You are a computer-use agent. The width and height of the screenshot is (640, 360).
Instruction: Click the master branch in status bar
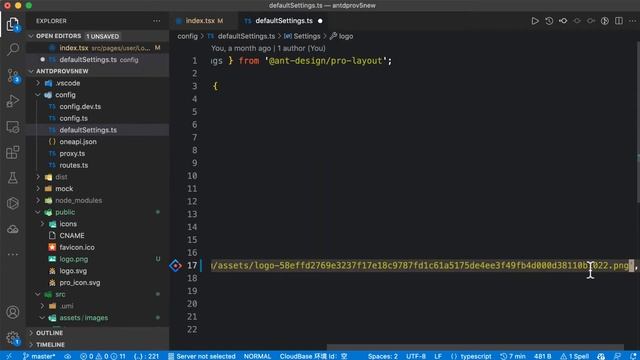39,356
